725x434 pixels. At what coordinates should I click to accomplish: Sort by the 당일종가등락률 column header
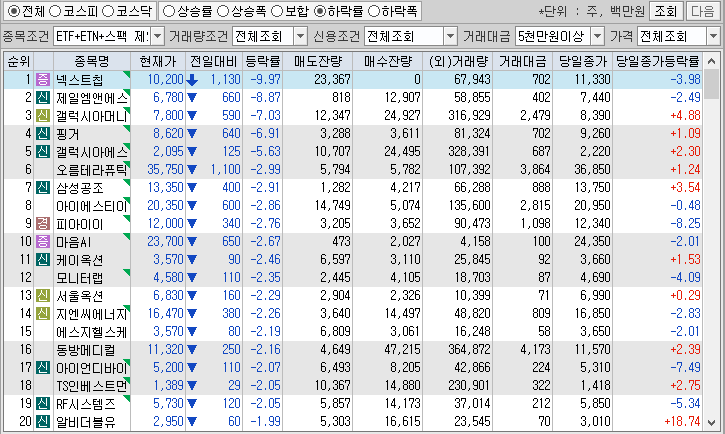(x=657, y=61)
